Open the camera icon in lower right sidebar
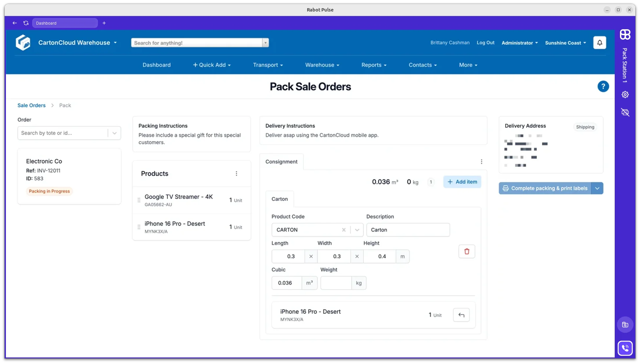 click(625, 325)
